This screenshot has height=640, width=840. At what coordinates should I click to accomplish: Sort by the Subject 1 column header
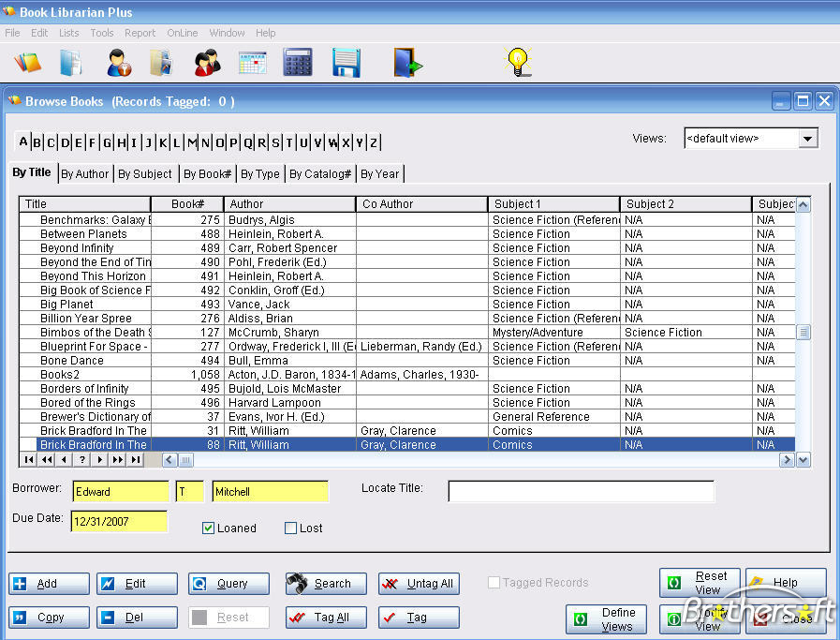[x=553, y=204]
